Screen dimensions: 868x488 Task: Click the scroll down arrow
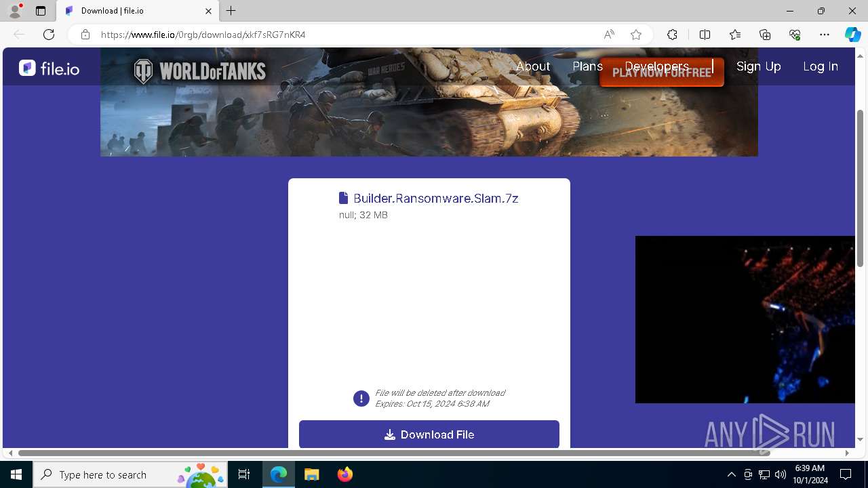click(861, 439)
